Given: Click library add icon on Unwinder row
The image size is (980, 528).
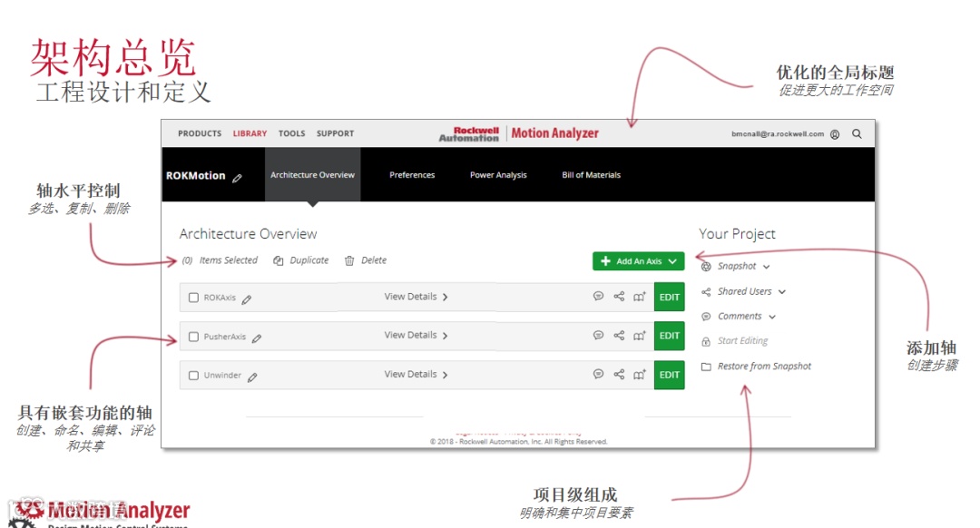Looking at the screenshot, I should [x=640, y=375].
